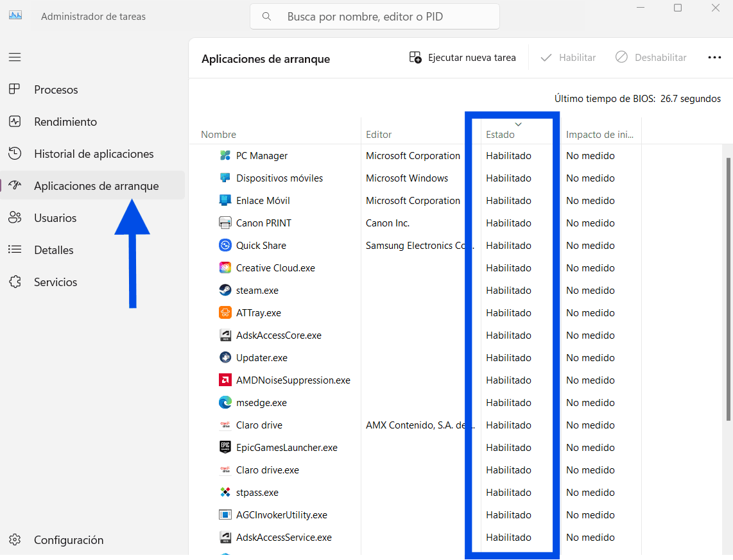
Task: Click the Usuarios people icon
Action: point(15,217)
